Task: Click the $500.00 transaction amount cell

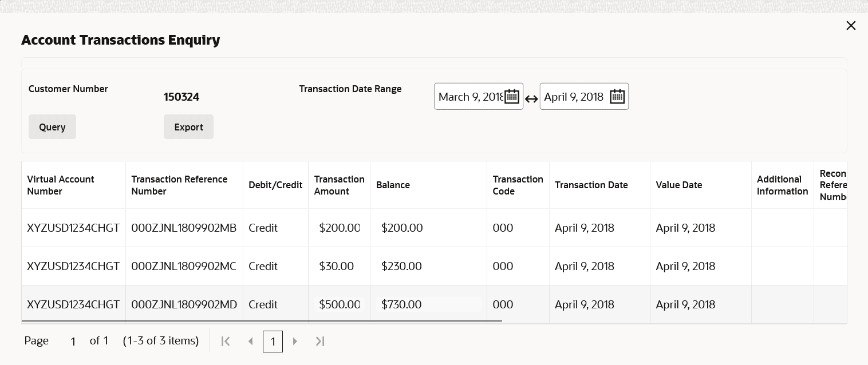Action: (340, 304)
